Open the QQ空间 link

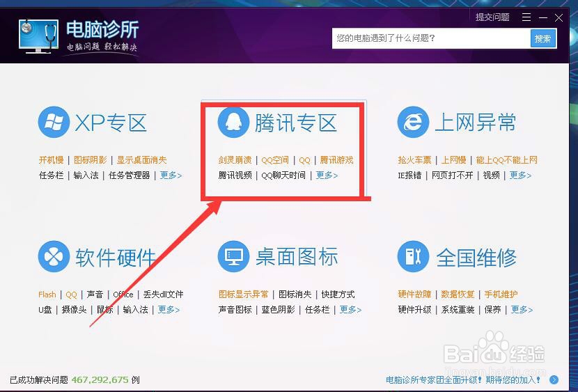[275, 160]
